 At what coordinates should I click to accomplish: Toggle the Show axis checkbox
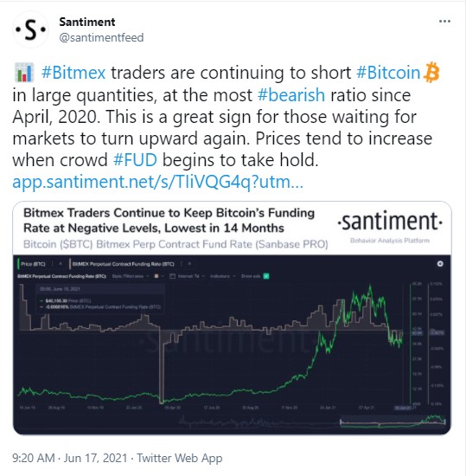pos(266,276)
